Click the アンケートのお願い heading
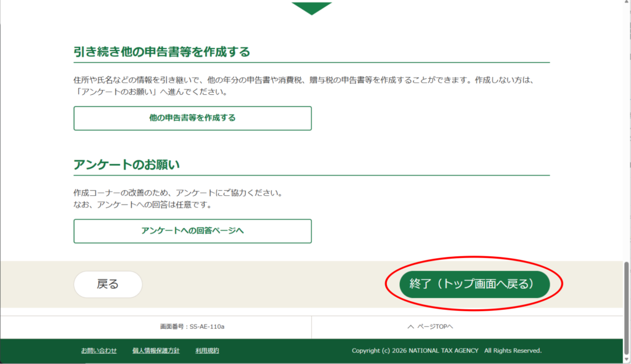Screen dimensions: 631x364 click(x=130, y=165)
